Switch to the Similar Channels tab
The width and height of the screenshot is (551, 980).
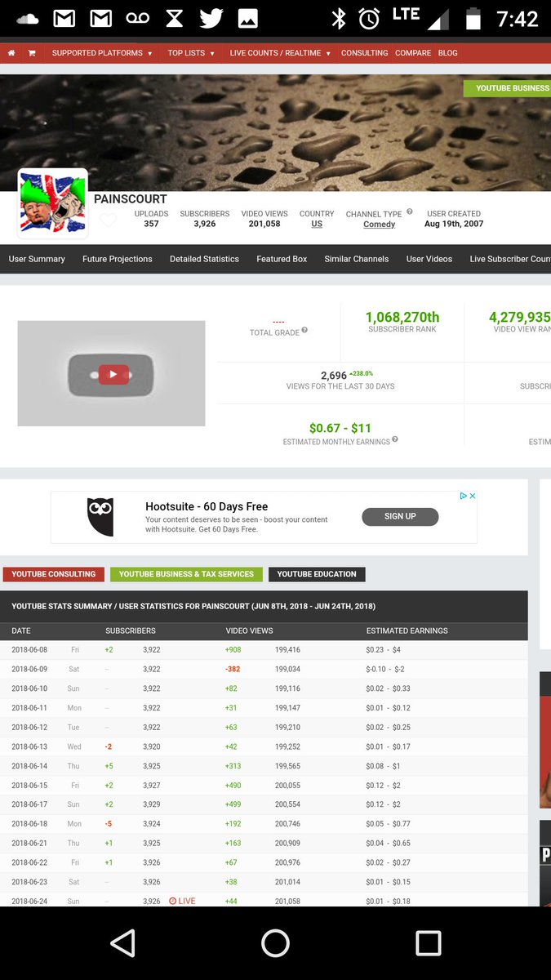357,259
